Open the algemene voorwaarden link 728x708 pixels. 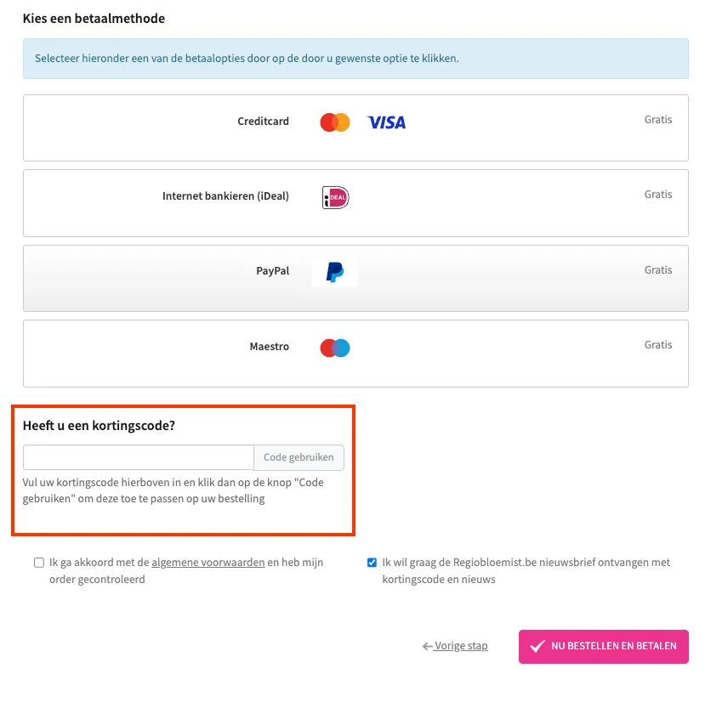(207, 562)
